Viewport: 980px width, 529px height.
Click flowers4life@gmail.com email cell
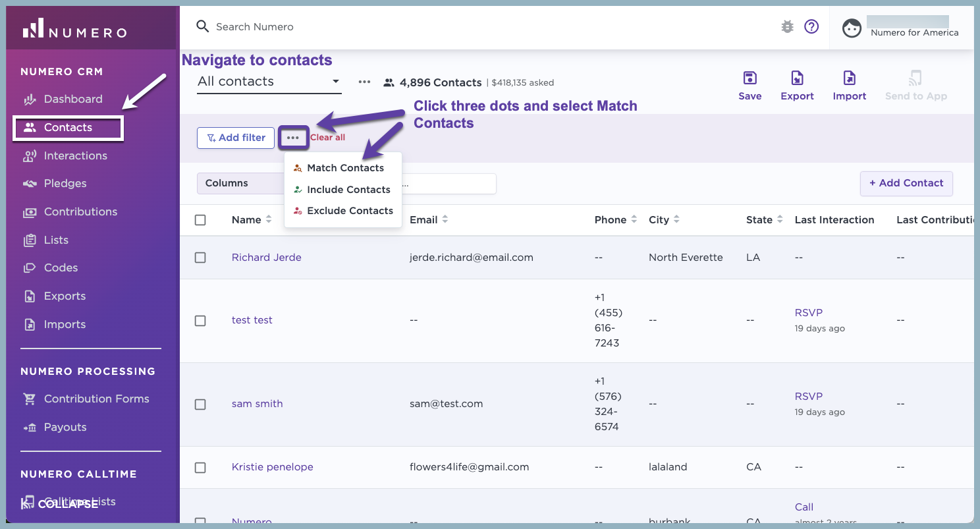[470, 467]
